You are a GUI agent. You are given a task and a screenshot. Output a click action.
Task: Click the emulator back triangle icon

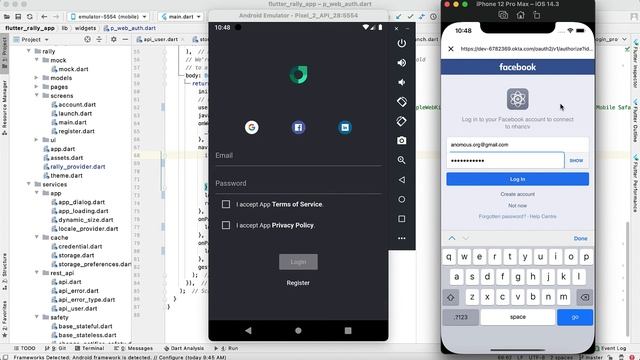coord(402,180)
